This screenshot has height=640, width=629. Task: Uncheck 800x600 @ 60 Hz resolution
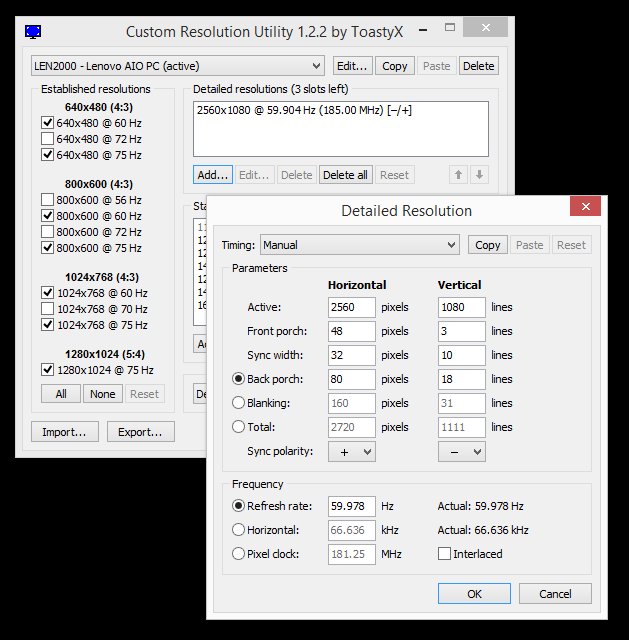click(47, 216)
